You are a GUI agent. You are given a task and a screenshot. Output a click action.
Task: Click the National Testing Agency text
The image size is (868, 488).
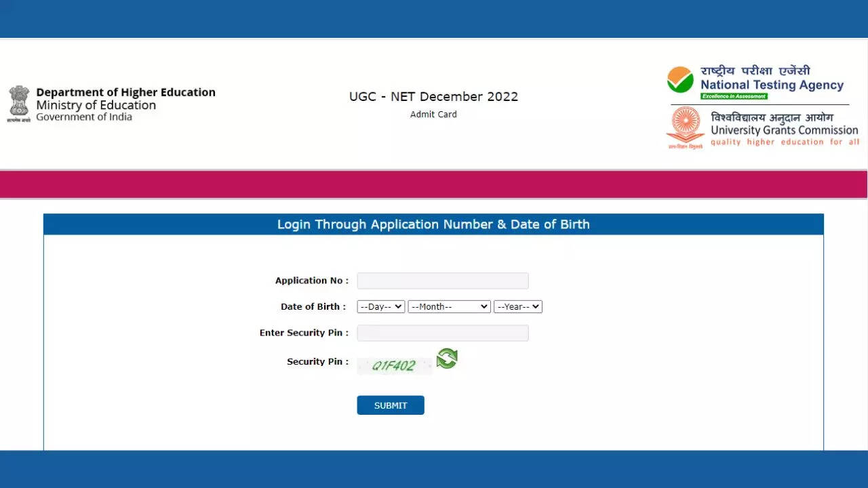point(772,85)
